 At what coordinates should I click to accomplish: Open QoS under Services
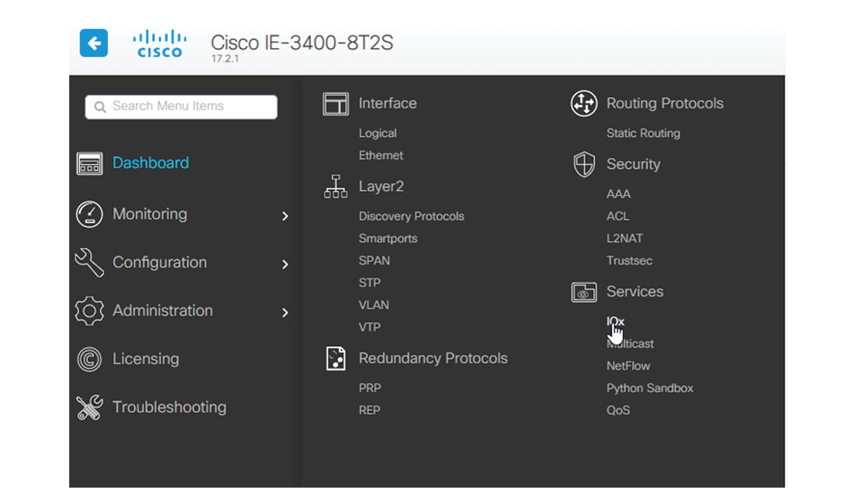pyautogui.click(x=618, y=410)
